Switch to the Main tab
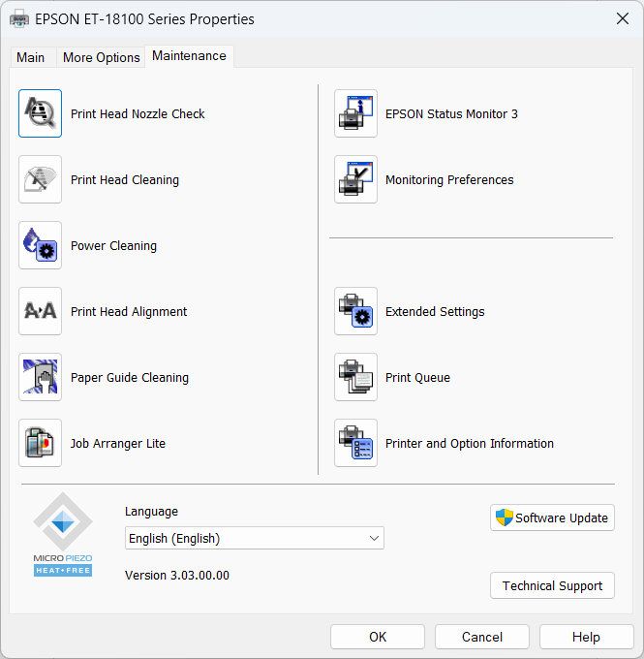 [31, 57]
